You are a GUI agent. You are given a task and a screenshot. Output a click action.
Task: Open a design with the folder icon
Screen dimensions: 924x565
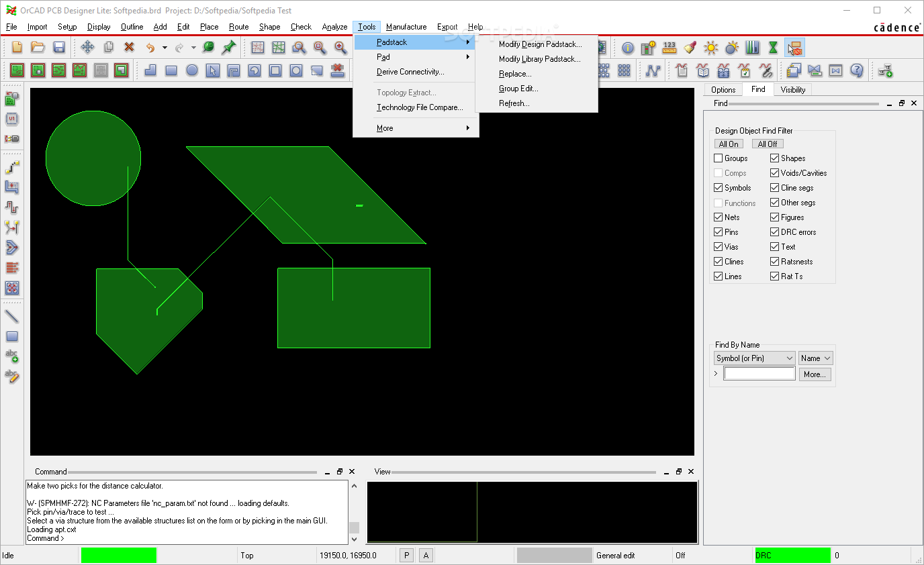point(38,47)
